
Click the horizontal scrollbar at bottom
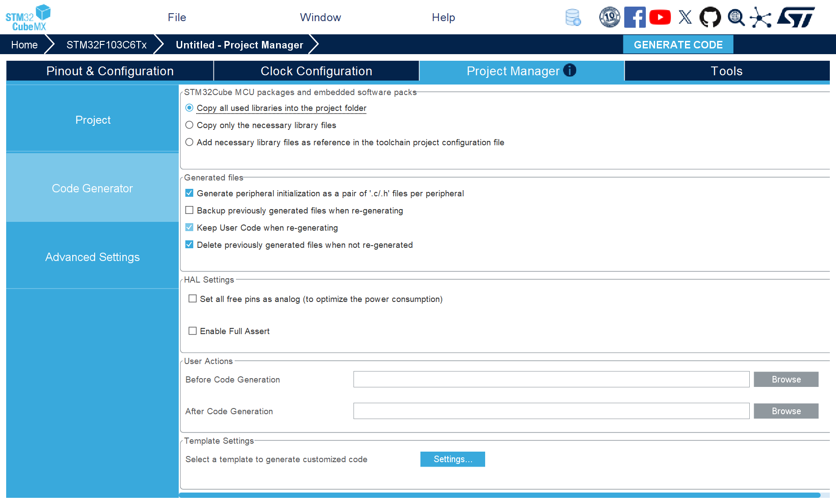pyautogui.click(x=500, y=495)
